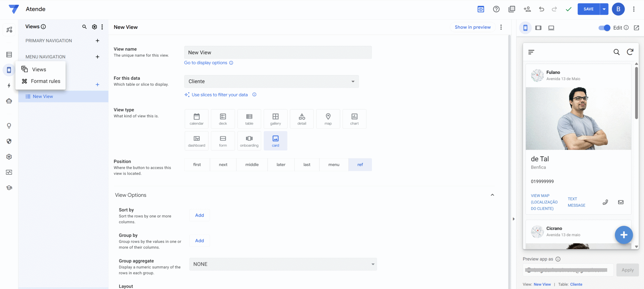Toggle the Edit switch in preview
Image resolution: width=644 pixels, height=289 pixels.
click(604, 28)
